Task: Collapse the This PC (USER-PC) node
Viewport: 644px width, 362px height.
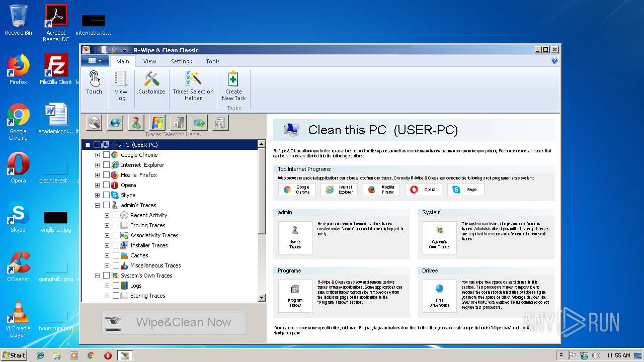Action: click(88, 145)
